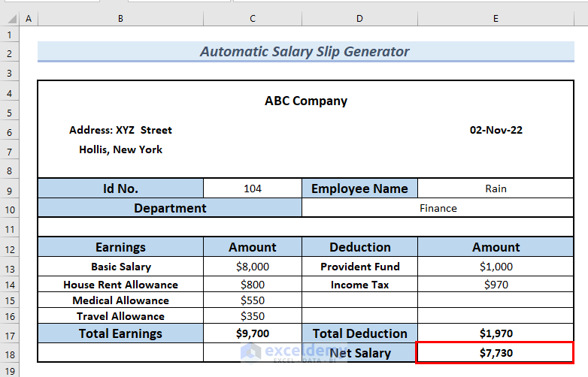The height and width of the screenshot is (377, 588).
Task: Select the $9,700 total earnings cell
Action: [x=253, y=333]
